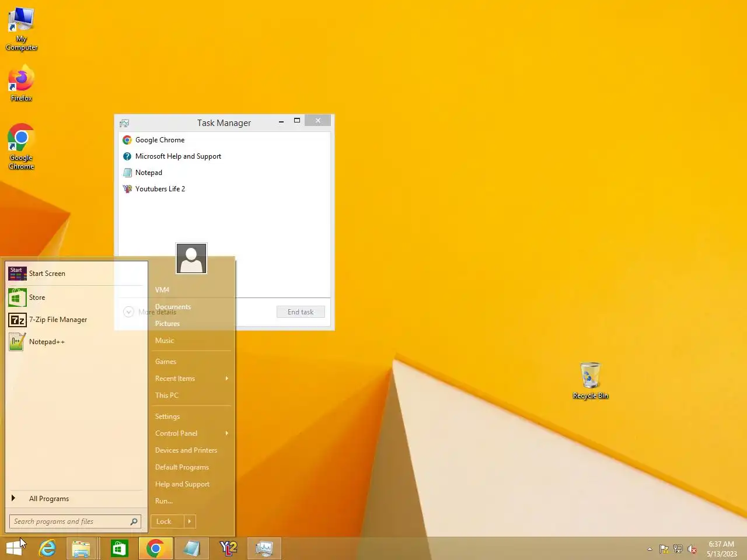Show hidden tray icons arrow
This screenshot has width=747, height=560.
(x=650, y=549)
